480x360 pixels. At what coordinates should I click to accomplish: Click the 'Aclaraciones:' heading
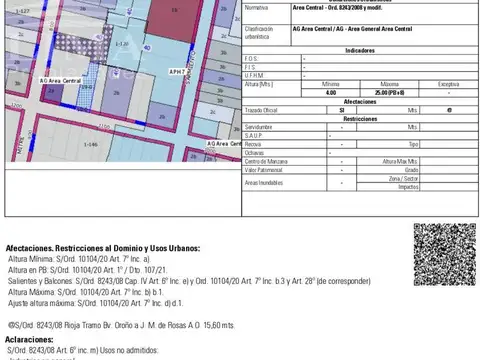click(29, 339)
